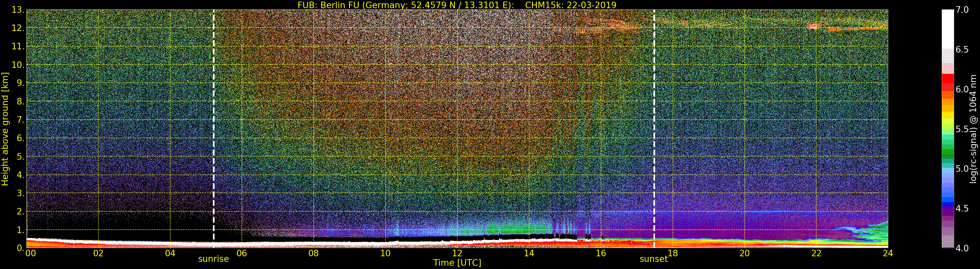Click the plot title "FUB: Berlin FU (Germany...)"

[x=457, y=5]
